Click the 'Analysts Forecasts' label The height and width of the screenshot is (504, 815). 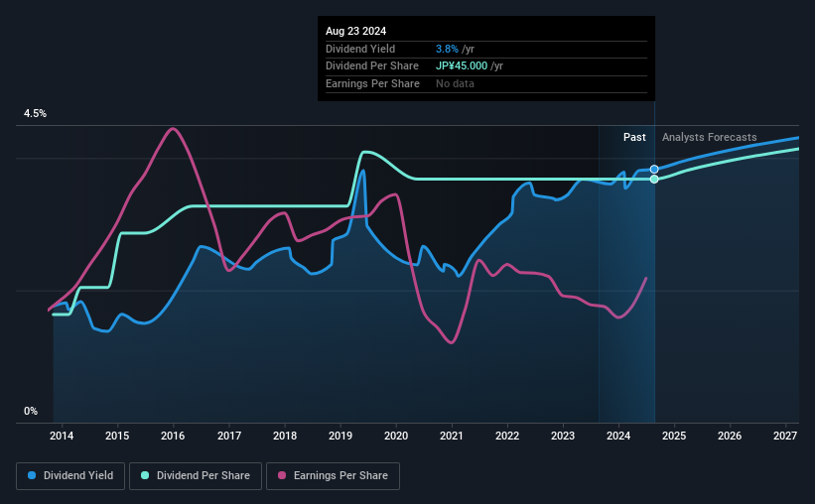coord(710,137)
